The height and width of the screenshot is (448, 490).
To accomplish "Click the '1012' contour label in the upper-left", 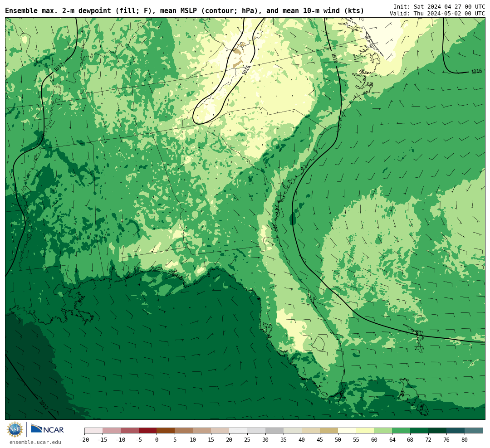I will (x=58, y=66).
